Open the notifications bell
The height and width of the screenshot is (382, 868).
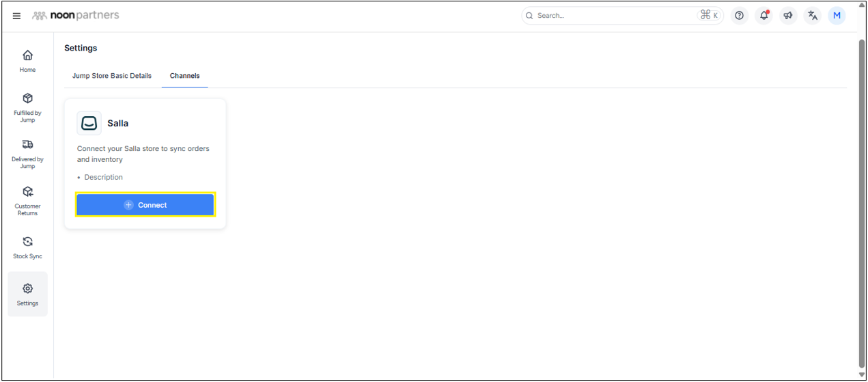pyautogui.click(x=764, y=16)
